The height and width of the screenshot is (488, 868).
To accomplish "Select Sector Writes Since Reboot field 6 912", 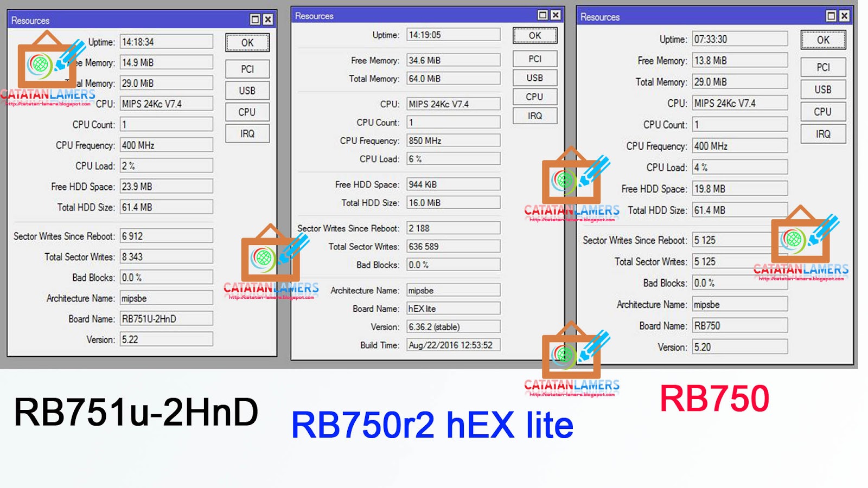I will tap(167, 236).
